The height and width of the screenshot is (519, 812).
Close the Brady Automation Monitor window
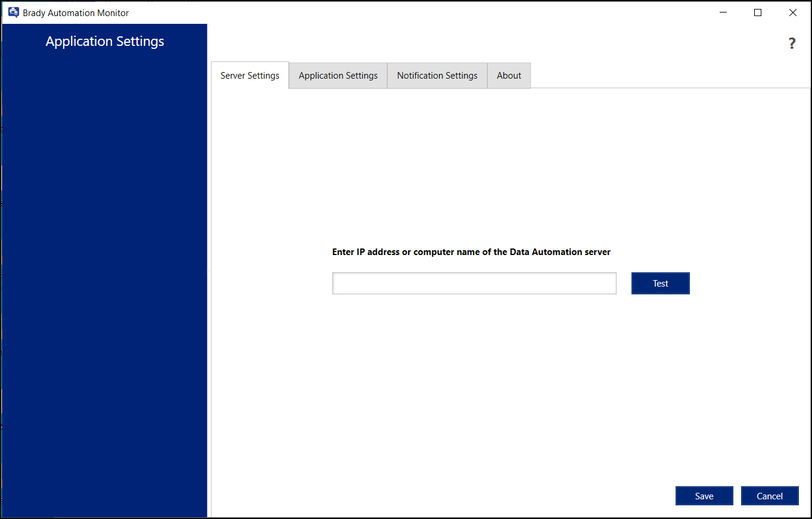pos(793,13)
